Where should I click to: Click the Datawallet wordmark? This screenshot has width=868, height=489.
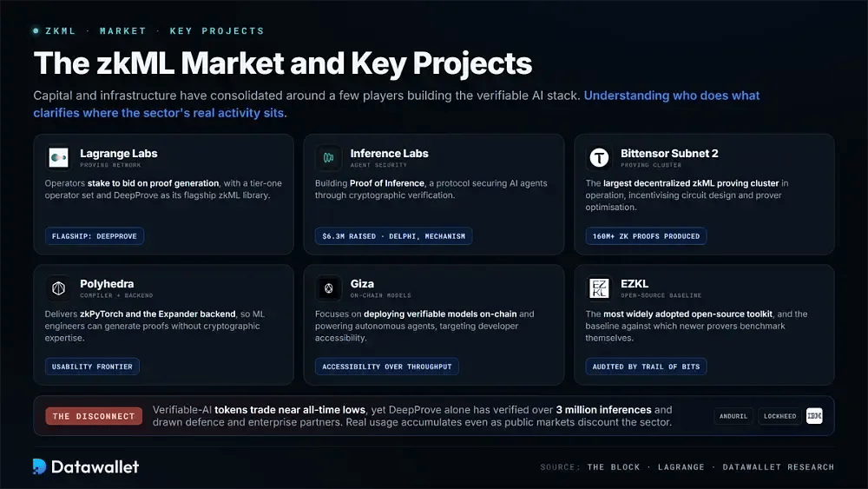click(95, 466)
